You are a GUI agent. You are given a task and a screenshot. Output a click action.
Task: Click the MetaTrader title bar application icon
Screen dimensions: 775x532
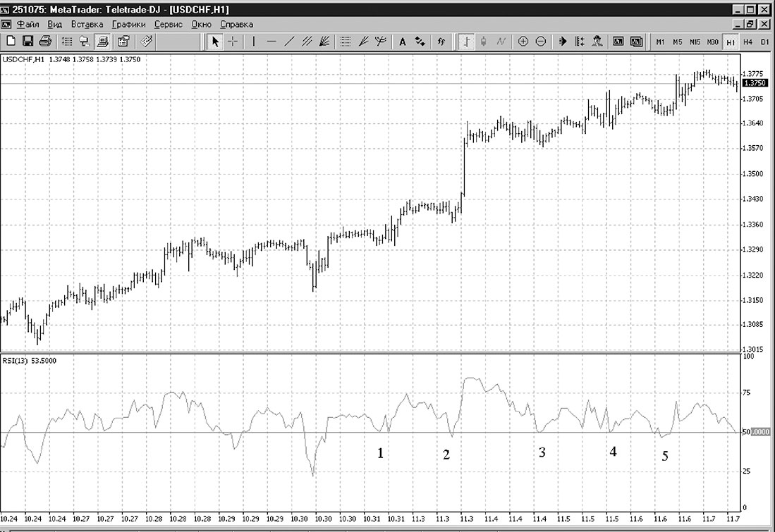click(x=5, y=9)
